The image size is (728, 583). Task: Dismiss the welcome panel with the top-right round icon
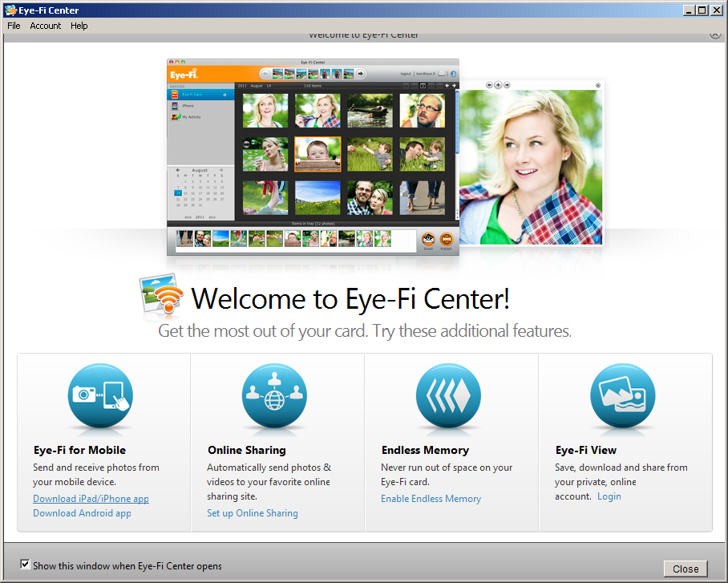point(714,34)
